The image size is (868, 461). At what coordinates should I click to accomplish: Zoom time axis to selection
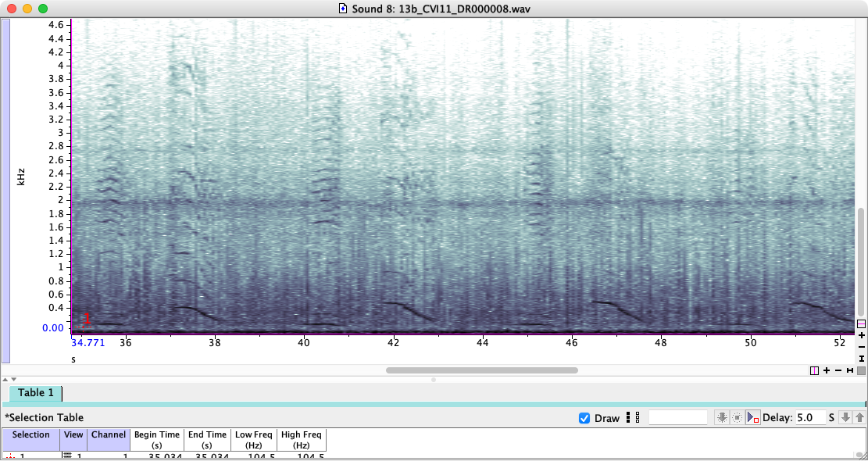[x=850, y=370]
